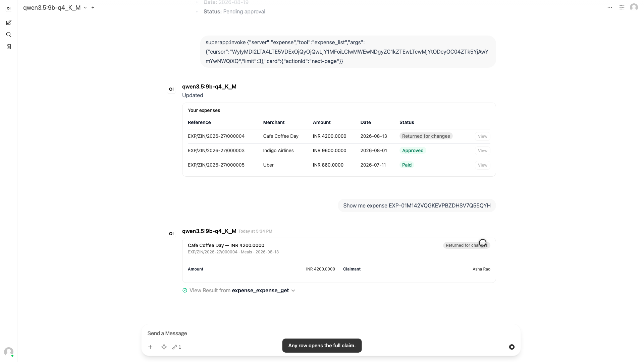Click the Open WebUI logo at top left
The width and height of the screenshot is (644, 362).
(9, 8)
